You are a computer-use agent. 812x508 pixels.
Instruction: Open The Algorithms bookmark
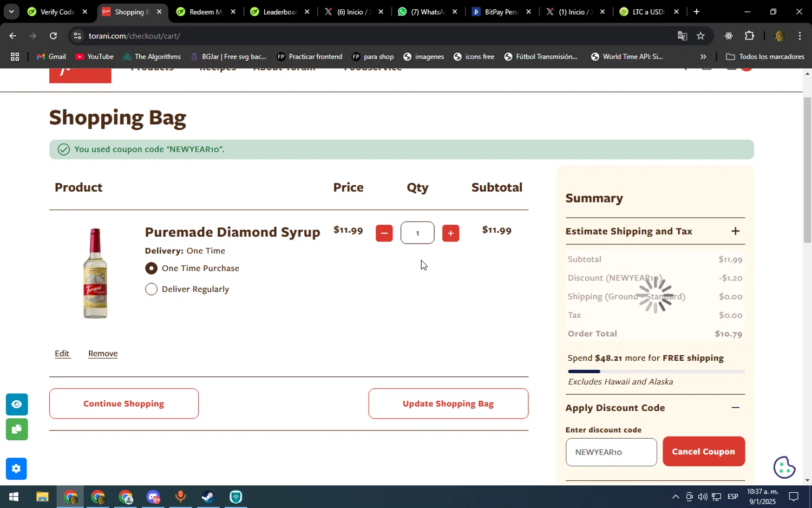(152, 56)
